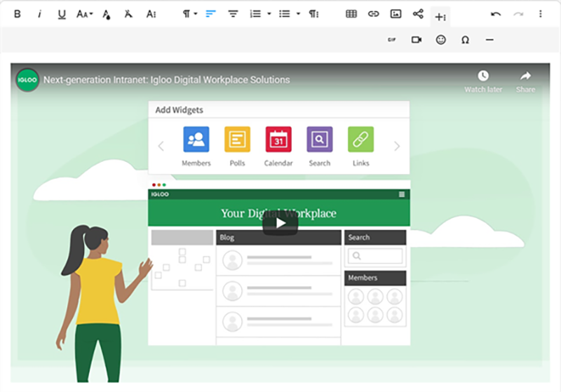Viewport: 561px width, 392px height.
Task: Open ordered list style dropdown arrow
Action: (x=269, y=14)
